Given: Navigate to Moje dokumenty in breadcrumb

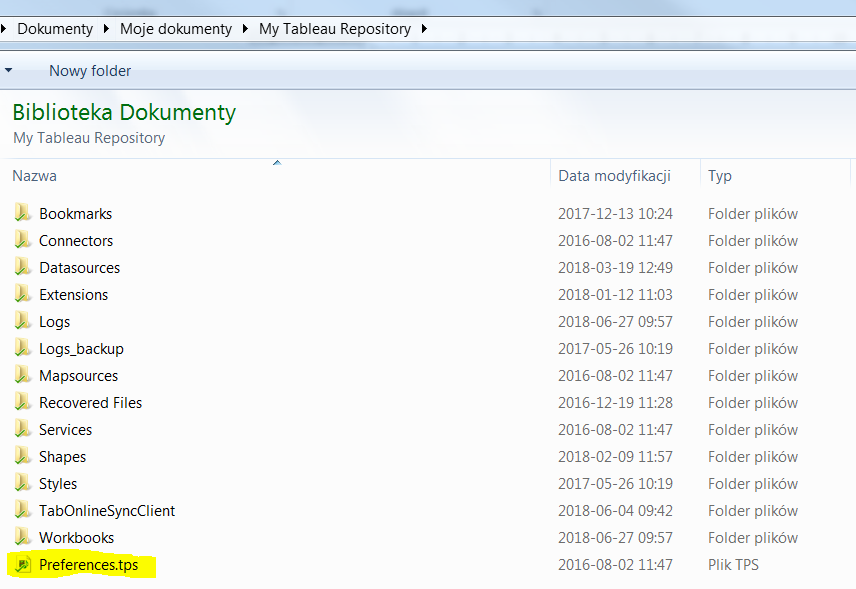Looking at the screenshot, I should point(175,29).
